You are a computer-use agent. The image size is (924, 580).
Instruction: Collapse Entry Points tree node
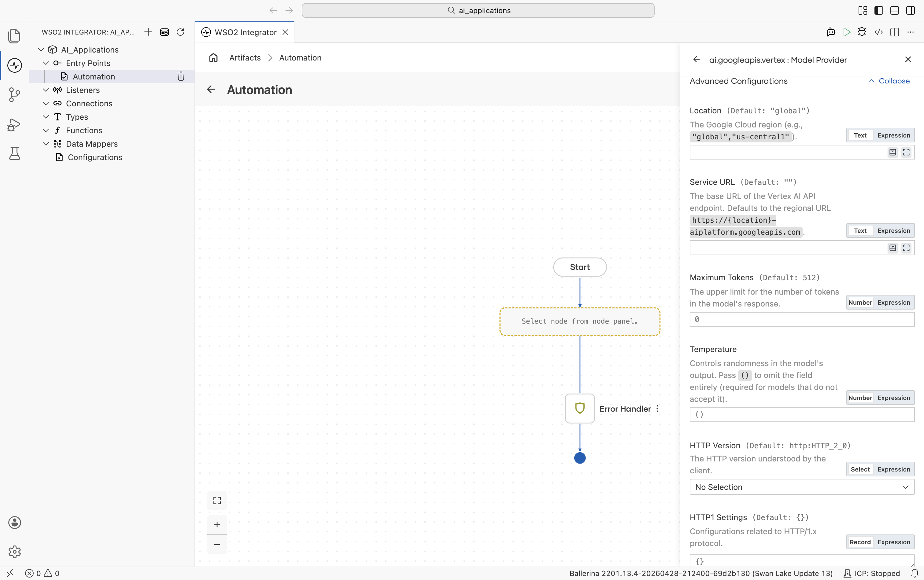pyautogui.click(x=46, y=63)
